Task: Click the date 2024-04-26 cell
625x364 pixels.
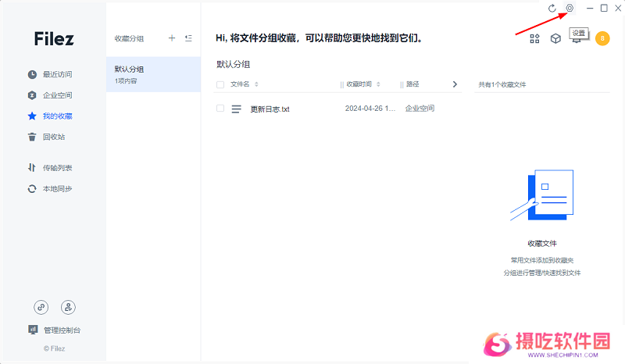Action: (370, 109)
